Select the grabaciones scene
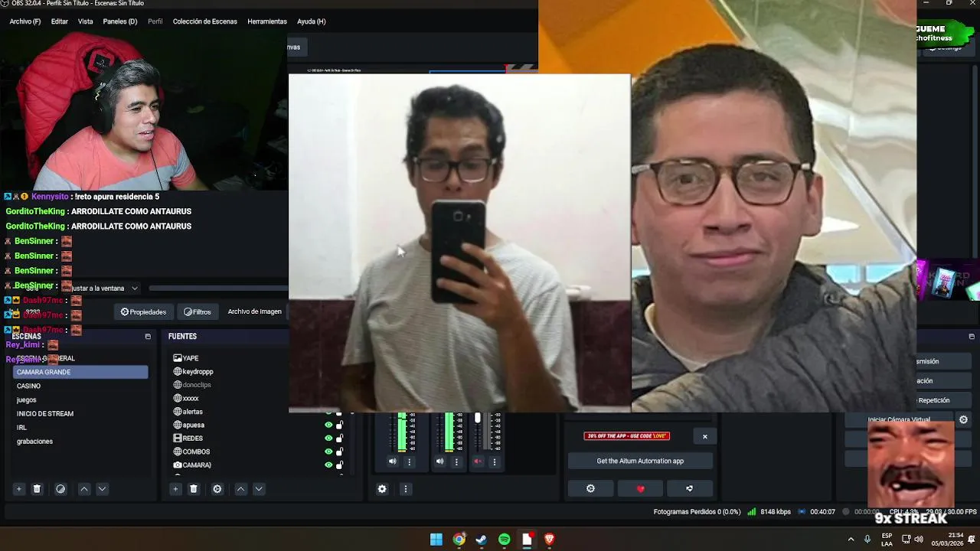980x551 pixels. click(x=80, y=441)
